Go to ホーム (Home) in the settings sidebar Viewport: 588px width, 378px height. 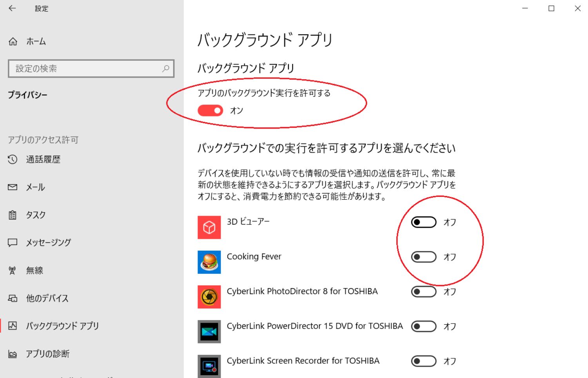point(36,42)
